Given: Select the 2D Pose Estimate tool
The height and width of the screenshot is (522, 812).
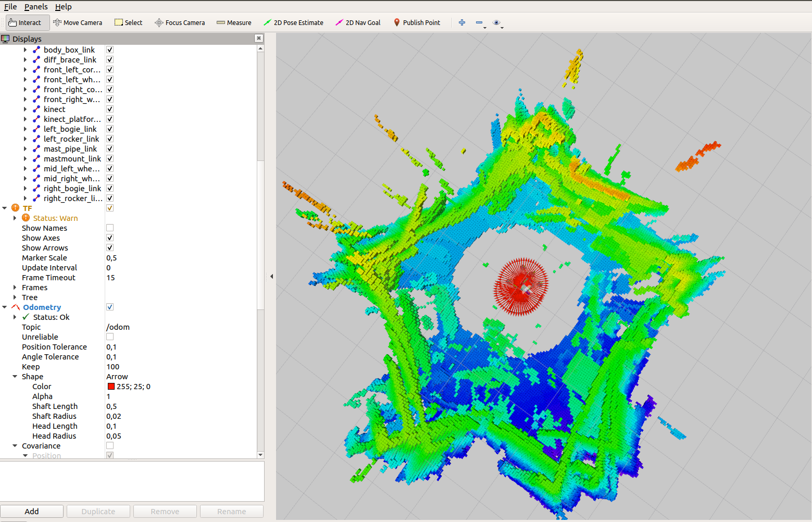Looking at the screenshot, I should [293, 22].
